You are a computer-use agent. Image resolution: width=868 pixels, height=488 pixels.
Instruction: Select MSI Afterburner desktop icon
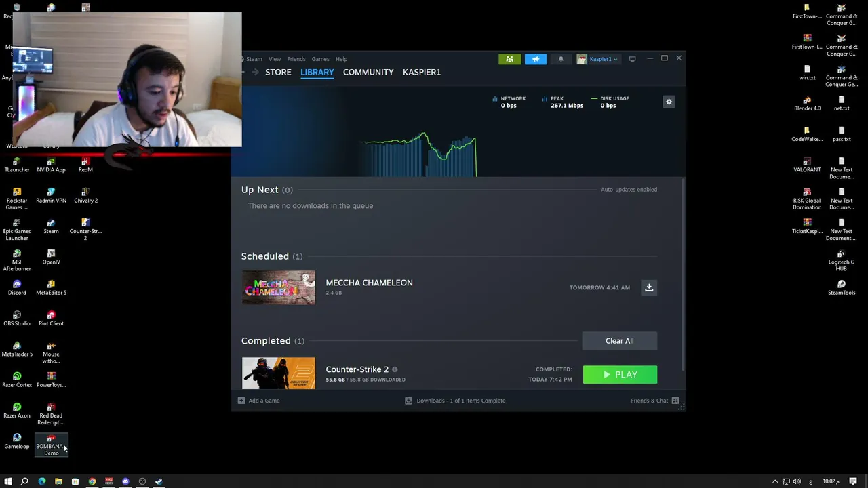[17, 260]
